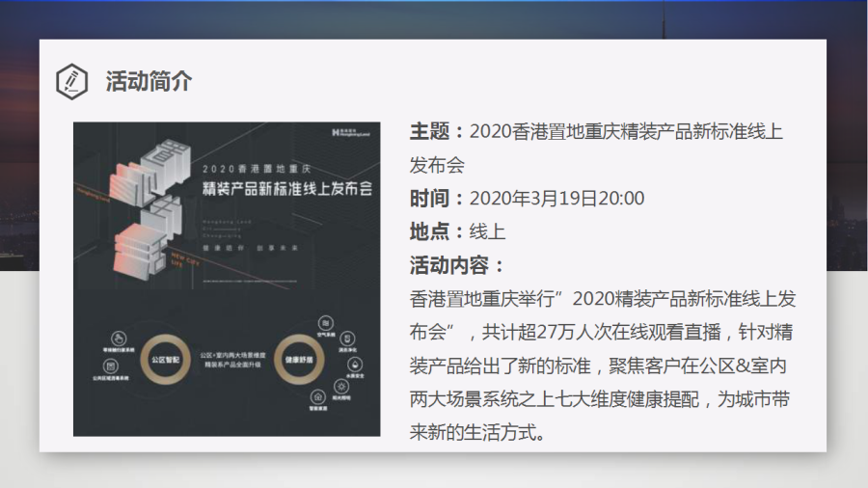Click the hexagon pencil icon beside 活动简介
The image size is (868, 488).
point(72,81)
